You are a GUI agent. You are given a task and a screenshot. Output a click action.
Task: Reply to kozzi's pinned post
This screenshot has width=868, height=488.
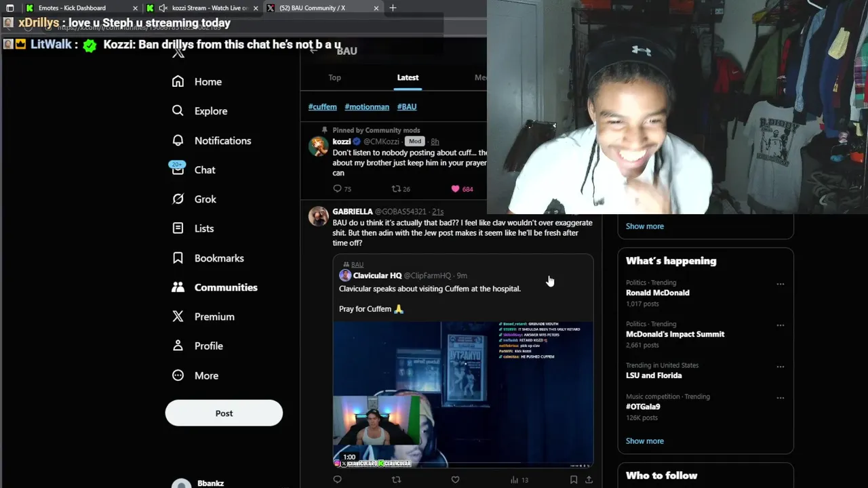click(338, 189)
